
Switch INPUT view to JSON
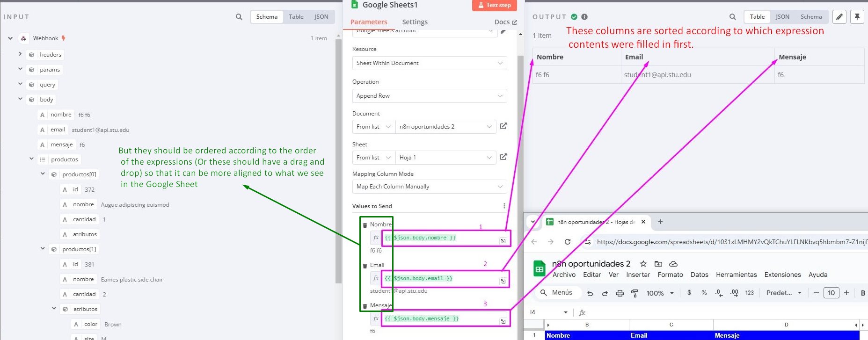tap(321, 17)
